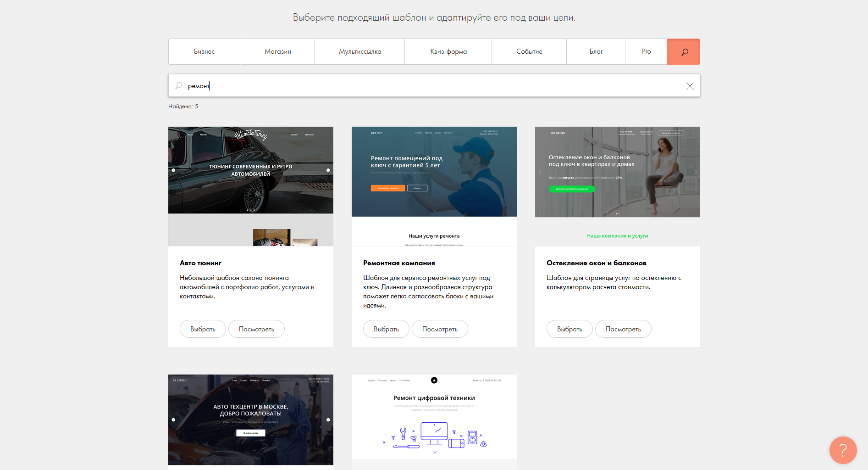Preview Остекление окон и балконов template
The height and width of the screenshot is (470, 868).
[623, 329]
